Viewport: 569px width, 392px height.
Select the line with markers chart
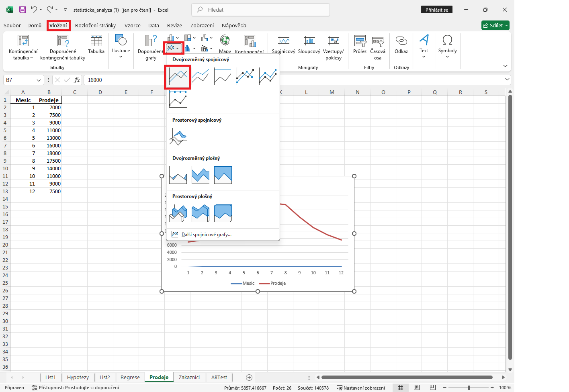(x=245, y=76)
